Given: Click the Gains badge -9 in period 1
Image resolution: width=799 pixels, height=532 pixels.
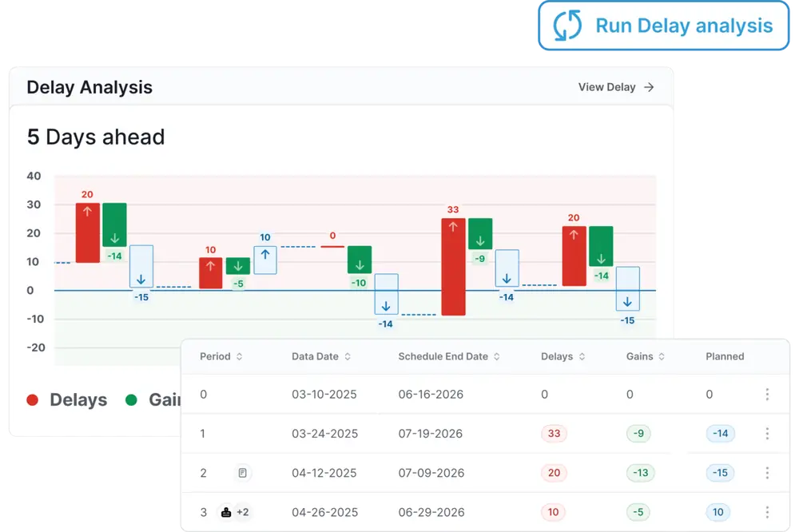Looking at the screenshot, I should click(638, 433).
